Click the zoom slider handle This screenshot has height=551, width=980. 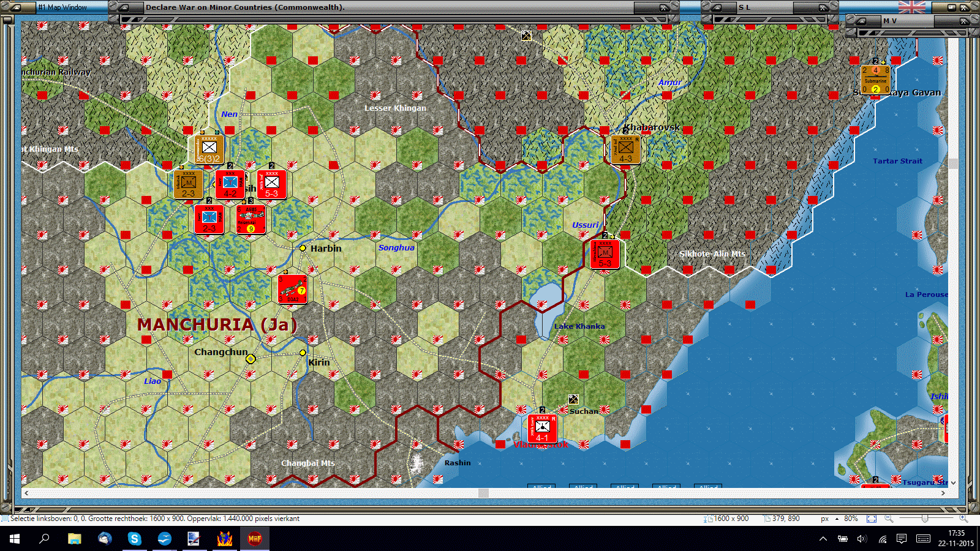pyautogui.click(x=925, y=519)
